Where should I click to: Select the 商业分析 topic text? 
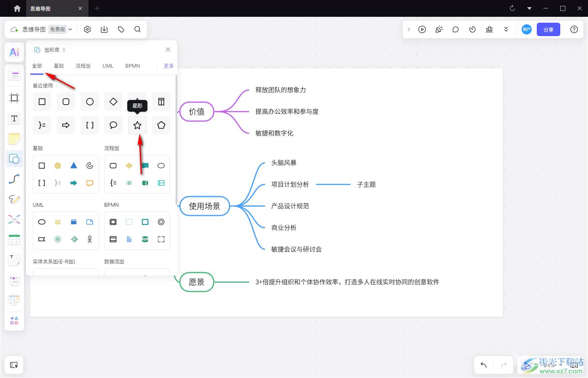pos(284,228)
